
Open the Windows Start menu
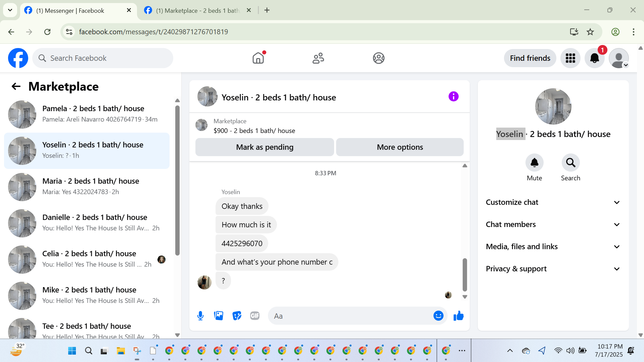72,351
